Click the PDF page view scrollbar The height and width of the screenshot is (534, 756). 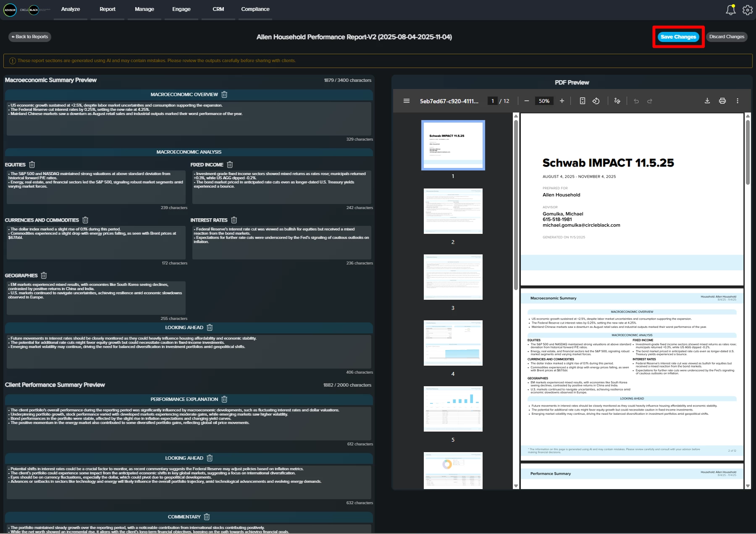click(x=748, y=152)
